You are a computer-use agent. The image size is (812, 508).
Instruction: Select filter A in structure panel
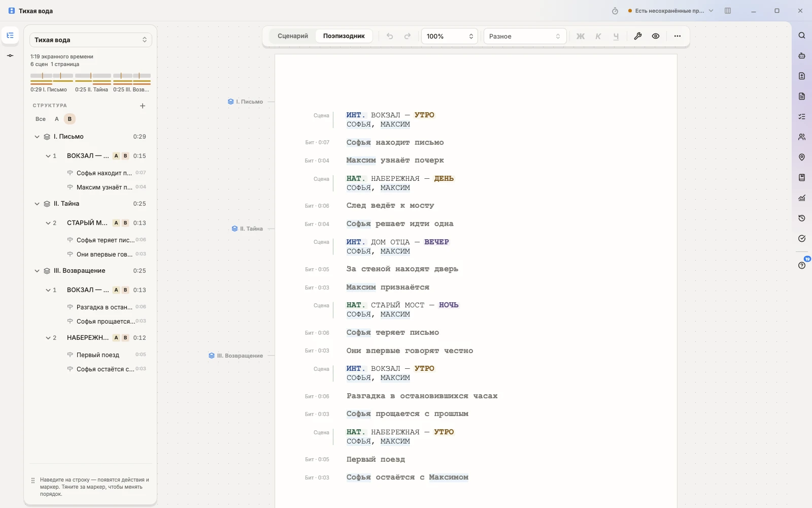[57, 119]
